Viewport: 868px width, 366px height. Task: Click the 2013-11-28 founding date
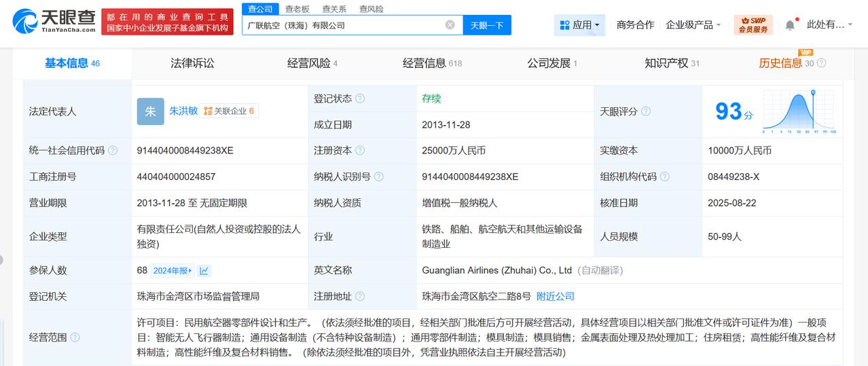[x=446, y=125]
